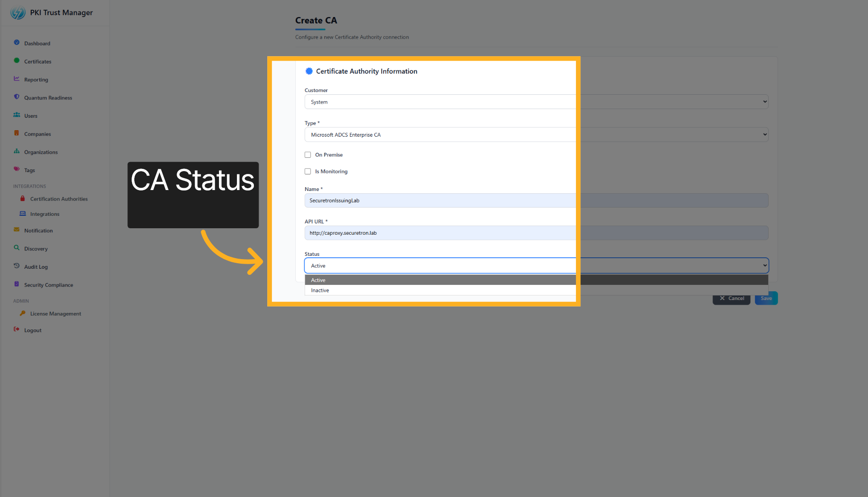Viewport: 868px width, 497px height.
Task: Open the License Management link
Action: pyautogui.click(x=56, y=313)
